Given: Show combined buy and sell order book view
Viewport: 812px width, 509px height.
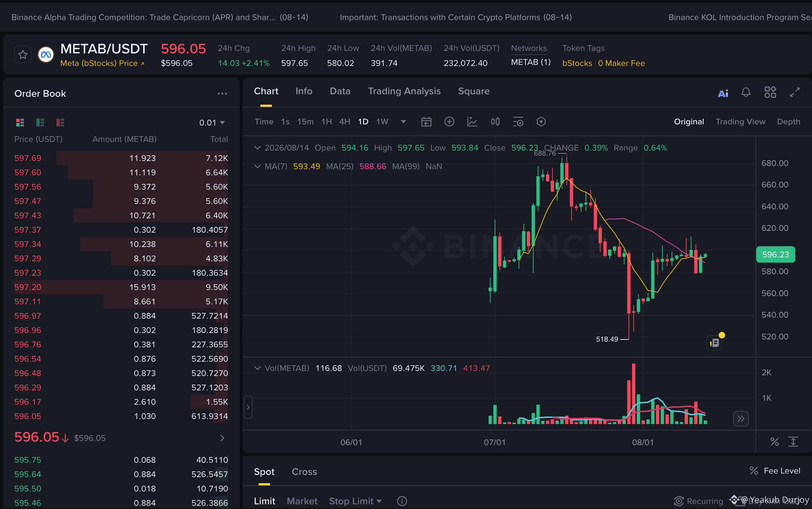Looking at the screenshot, I should pos(20,123).
